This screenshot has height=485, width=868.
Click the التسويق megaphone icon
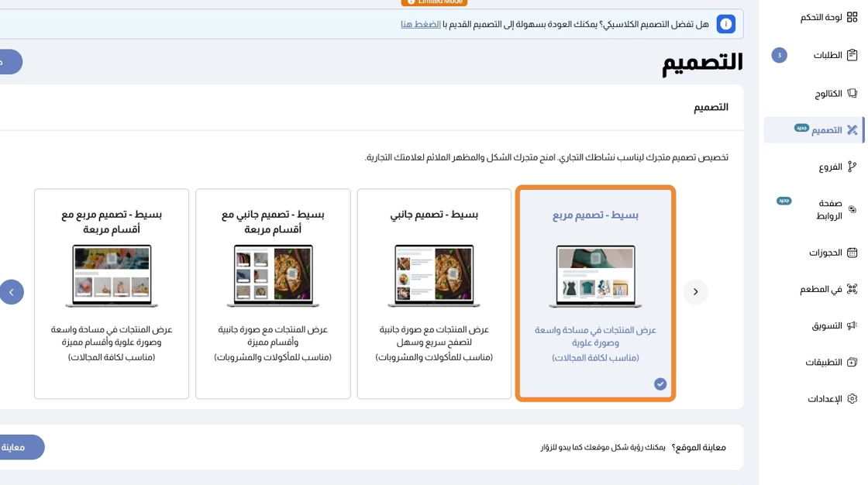[852, 325]
